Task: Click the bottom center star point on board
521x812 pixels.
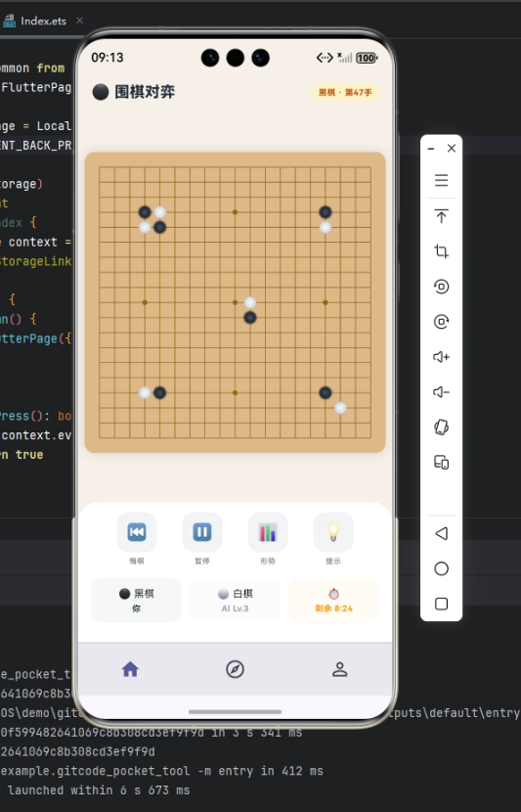Action: click(235, 392)
